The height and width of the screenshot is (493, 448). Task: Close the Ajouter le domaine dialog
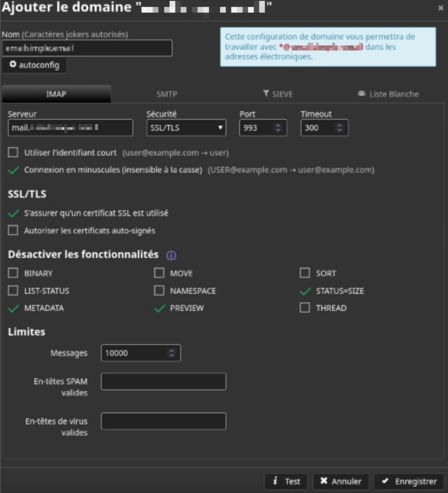(x=440, y=8)
